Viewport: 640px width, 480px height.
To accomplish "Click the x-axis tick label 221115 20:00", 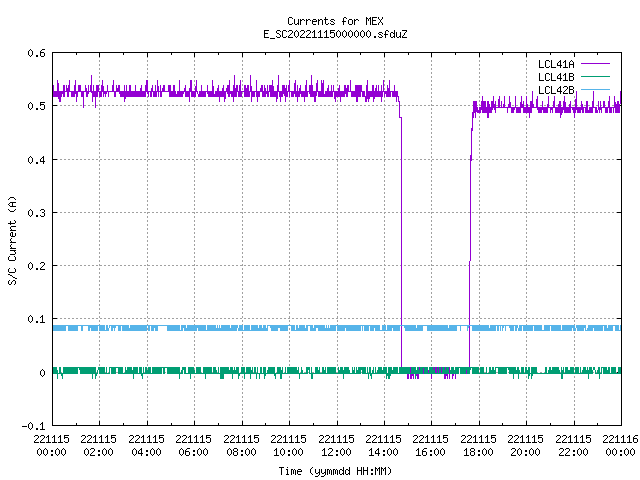I will coord(526,446).
